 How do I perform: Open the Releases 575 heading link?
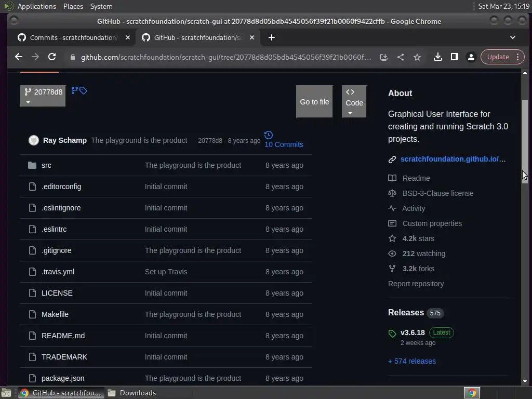[416, 312]
